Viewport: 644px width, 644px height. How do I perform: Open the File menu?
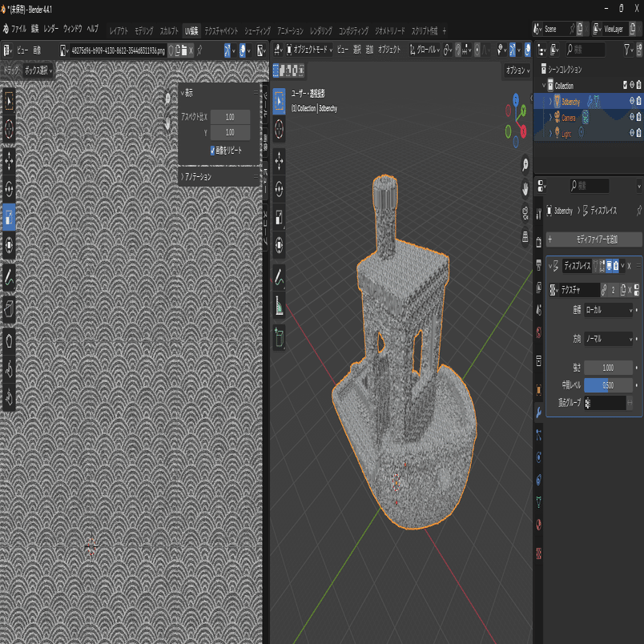18,29
